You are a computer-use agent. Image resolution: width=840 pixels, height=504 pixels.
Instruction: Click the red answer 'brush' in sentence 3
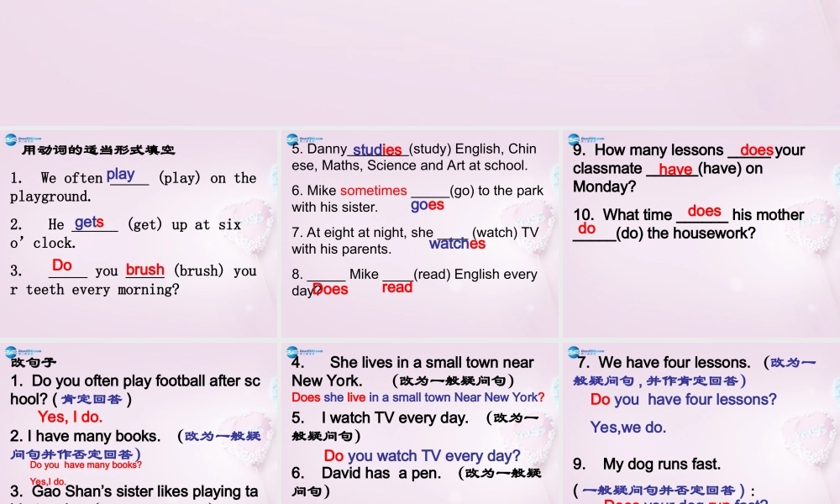click(144, 270)
